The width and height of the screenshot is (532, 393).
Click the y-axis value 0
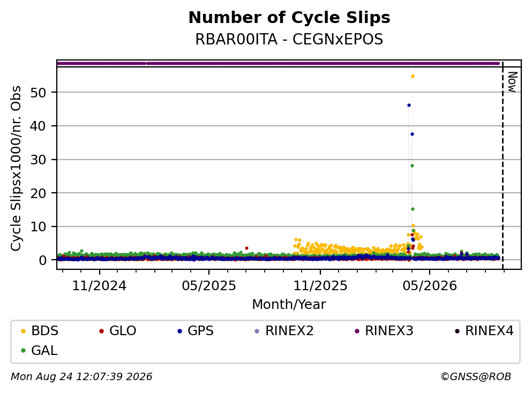pos(43,260)
